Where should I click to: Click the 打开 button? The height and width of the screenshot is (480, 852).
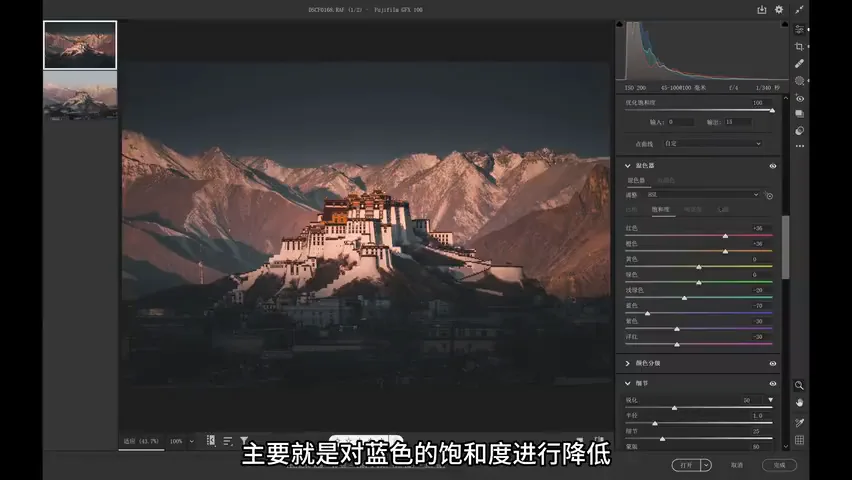686,465
